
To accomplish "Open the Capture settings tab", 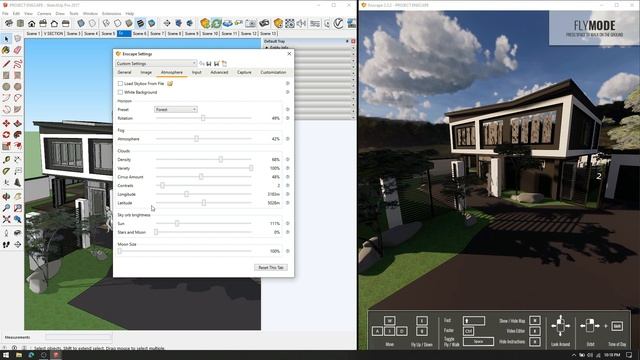I will 244,72.
